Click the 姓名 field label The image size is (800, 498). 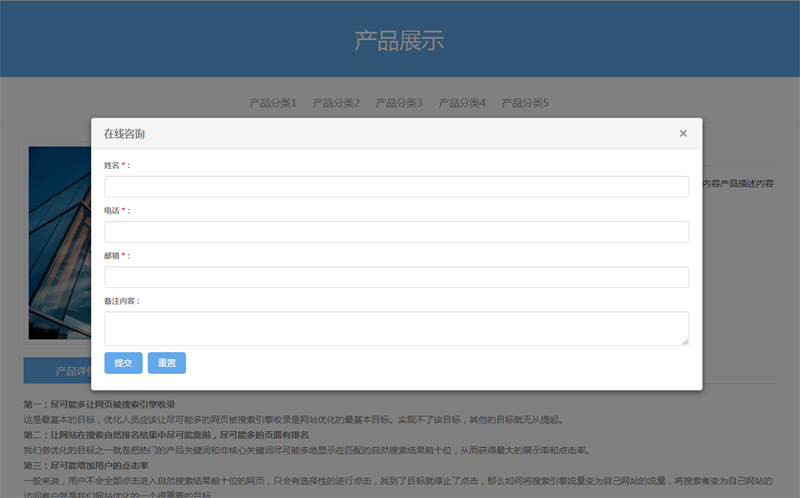pos(112,165)
